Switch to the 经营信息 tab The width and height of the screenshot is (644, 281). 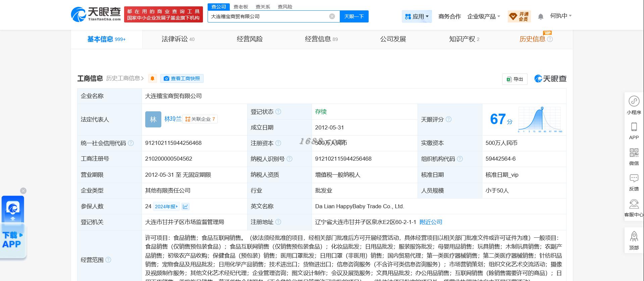click(321, 39)
